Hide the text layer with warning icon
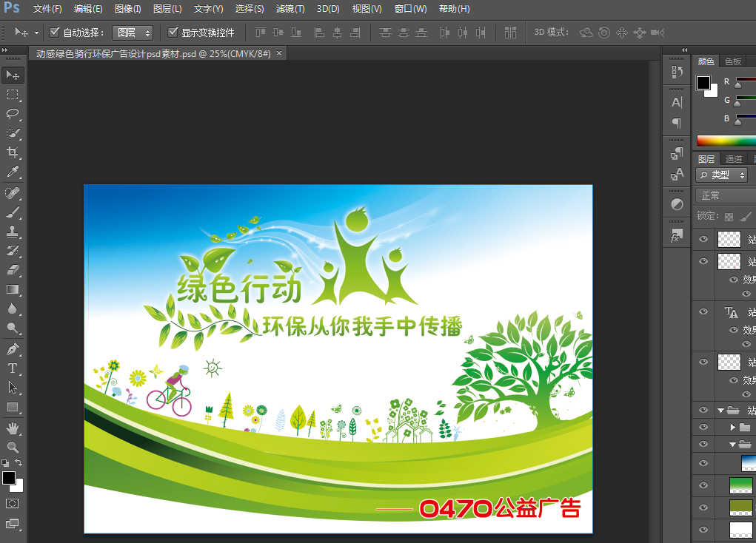The width and height of the screenshot is (756, 543). [703, 311]
